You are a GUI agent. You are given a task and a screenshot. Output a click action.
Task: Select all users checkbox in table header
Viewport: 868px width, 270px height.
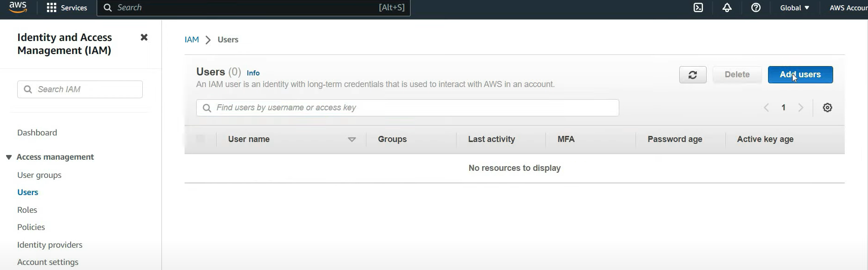pyautogui.click(x=200, y=139)
